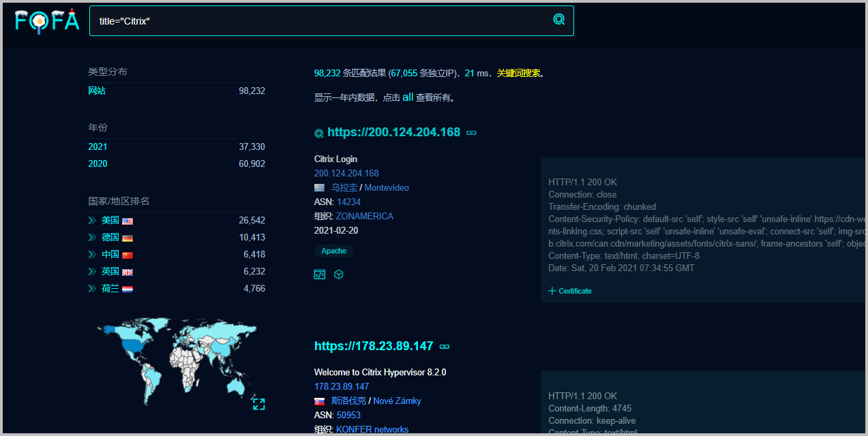Click ASN link 50953
Screen dimensions: 868x436
(348, 415)
